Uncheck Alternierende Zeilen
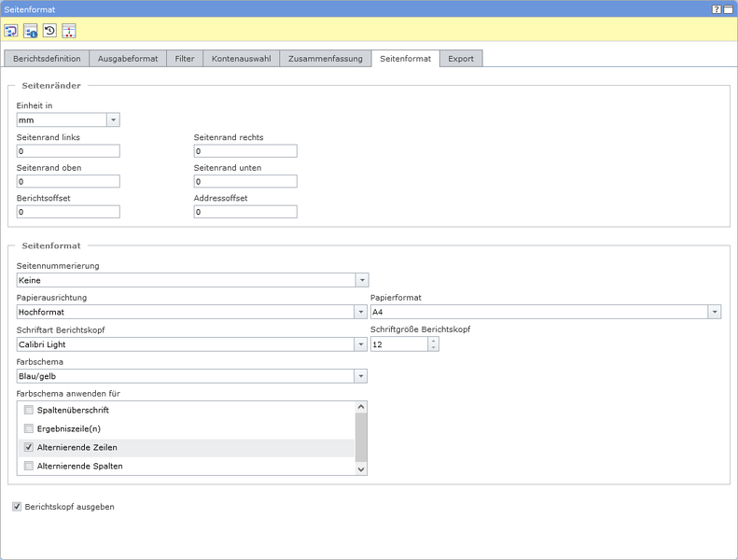This screenshot has width=738, height=560. point(29,448)
